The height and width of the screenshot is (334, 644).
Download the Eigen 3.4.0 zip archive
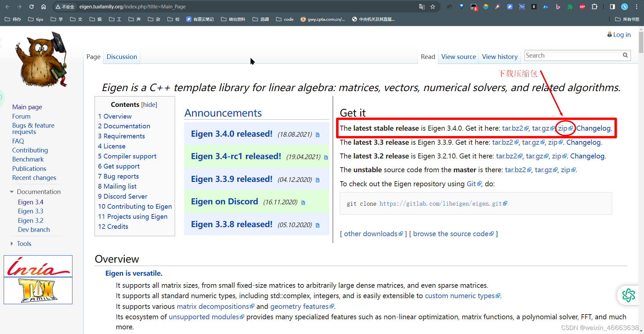[x=563, y=128]
